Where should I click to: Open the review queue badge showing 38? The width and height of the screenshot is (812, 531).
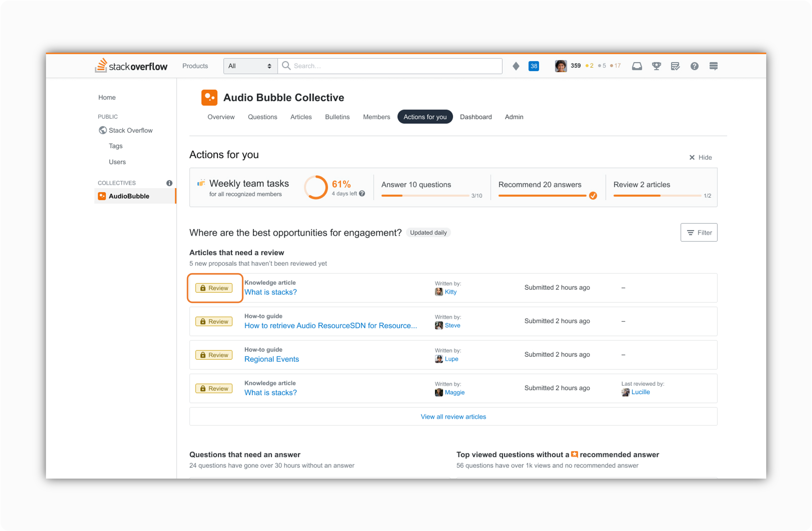534,66
